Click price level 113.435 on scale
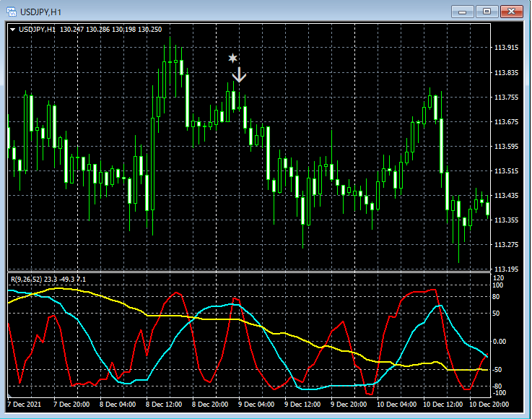 click(x=506, y=196)
